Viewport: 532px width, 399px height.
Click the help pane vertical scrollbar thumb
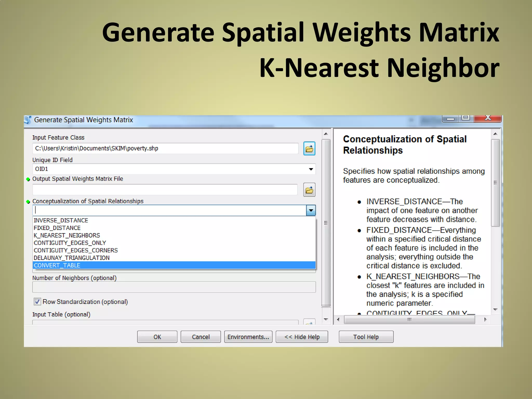[495, 183]
